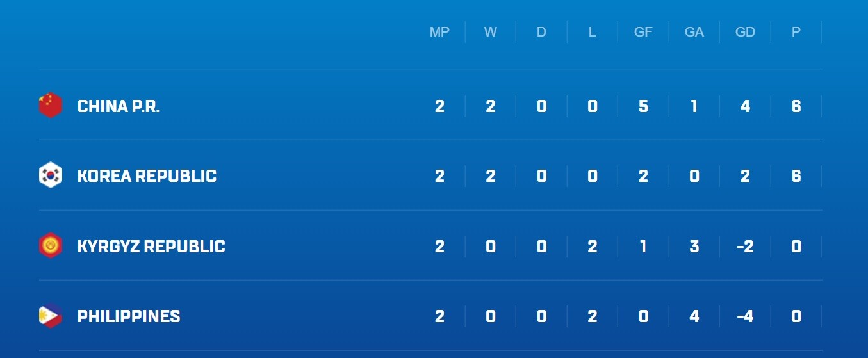Select the KYRGYZ REPUBLIC team name

151,247
